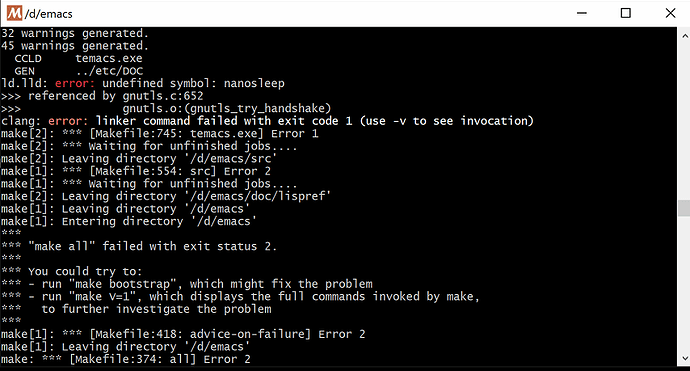690x371 pixels.
Task: Maximize the /d/emacs terminal window
Action: [x=625, y=13]
